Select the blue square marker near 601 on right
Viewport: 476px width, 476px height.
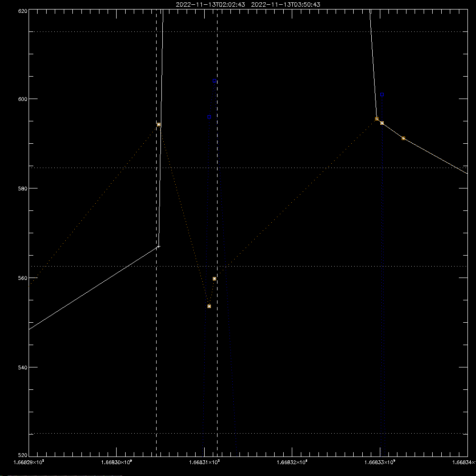382,94
